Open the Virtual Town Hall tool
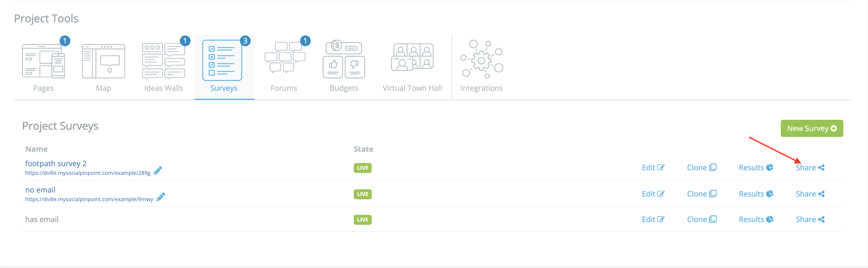This screenshot has height=268, width=868. [412, 57]
